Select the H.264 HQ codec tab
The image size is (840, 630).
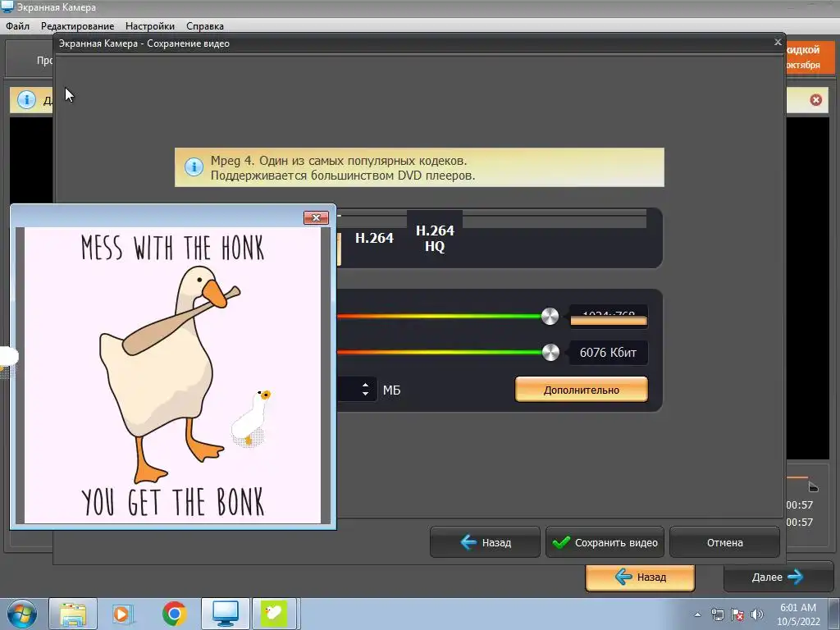(435, 238)
